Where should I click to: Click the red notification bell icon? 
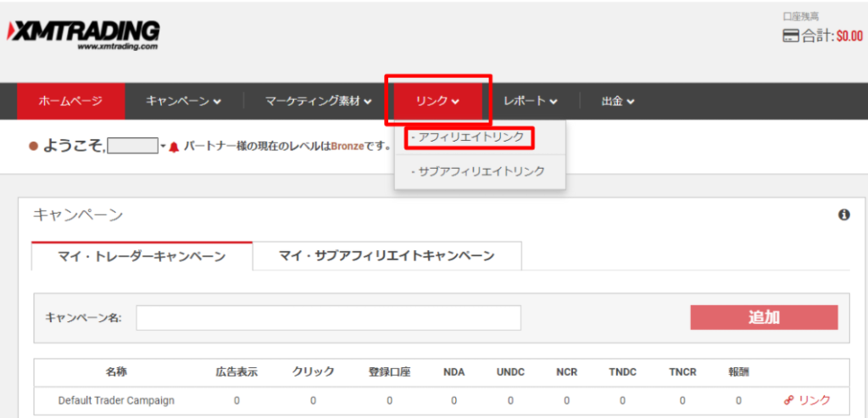tap(174, 148)
